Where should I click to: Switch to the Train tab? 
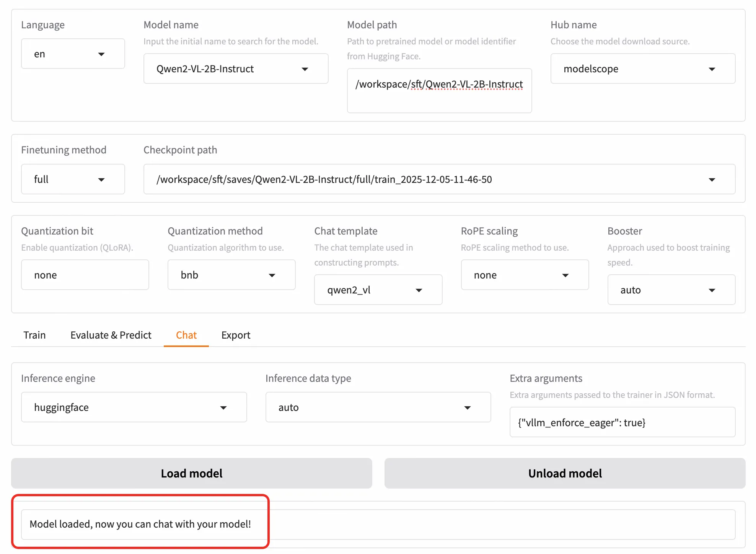point(34,335)
